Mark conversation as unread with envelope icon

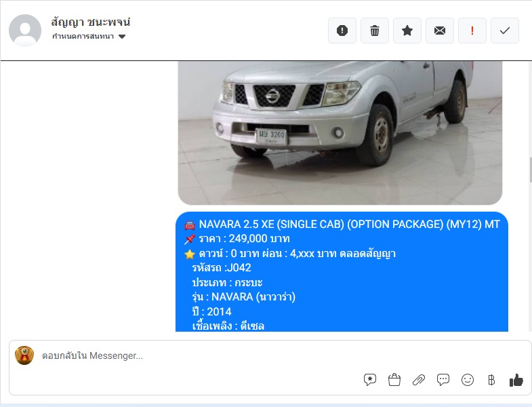click(440, 31)
